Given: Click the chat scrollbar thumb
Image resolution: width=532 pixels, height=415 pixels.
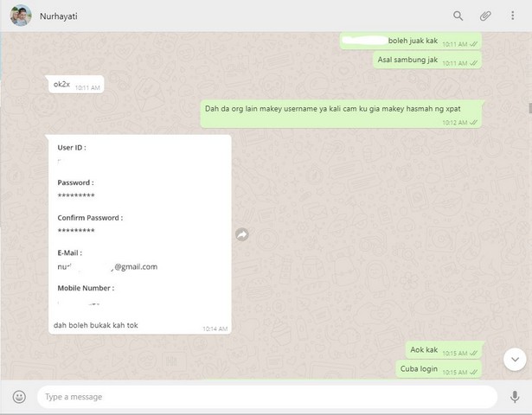Looking at the screenshot, I should tap(530, 108).
